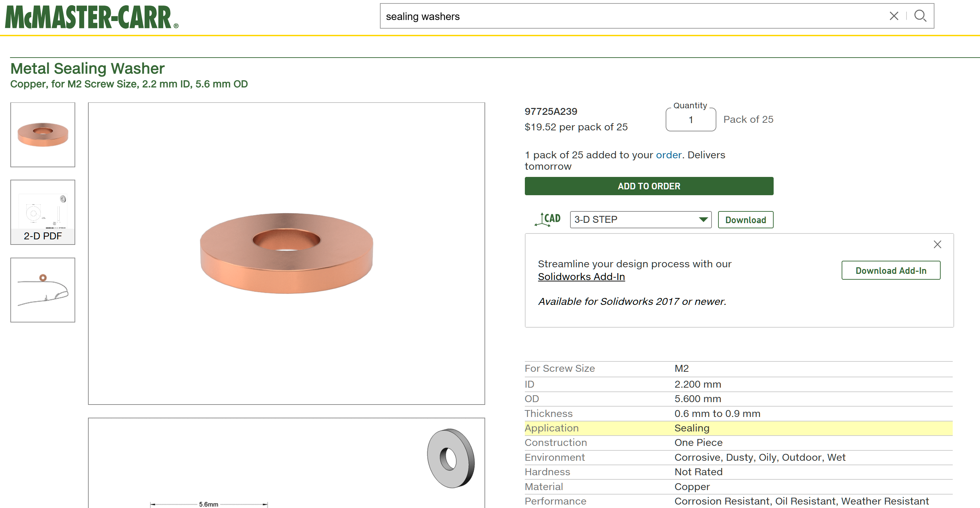Click the highlighted Application Sealing row
The height and width of the screenshot is (508, 980).
pyautogui.click(x=738, y=428)
